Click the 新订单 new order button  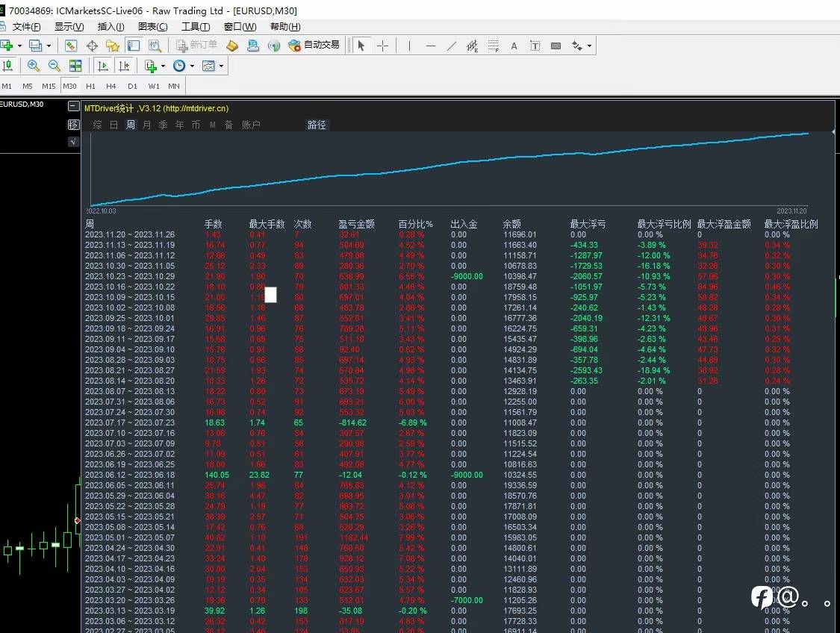(x=196, y=46)
